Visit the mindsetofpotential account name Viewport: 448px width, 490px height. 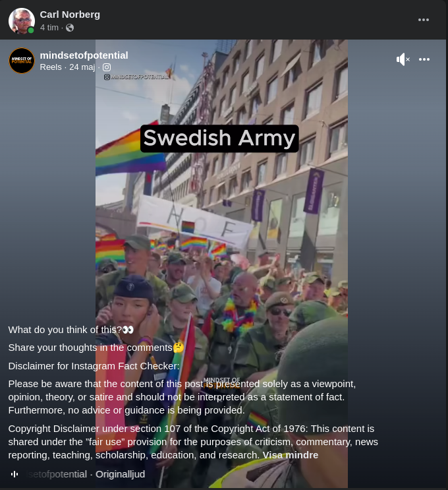click(x=84, y=55)
